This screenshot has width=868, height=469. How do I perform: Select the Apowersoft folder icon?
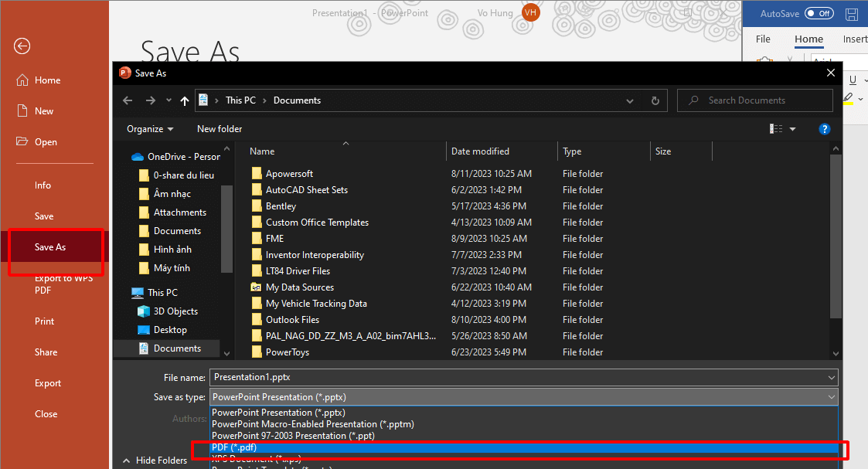(x=257, y=174)
